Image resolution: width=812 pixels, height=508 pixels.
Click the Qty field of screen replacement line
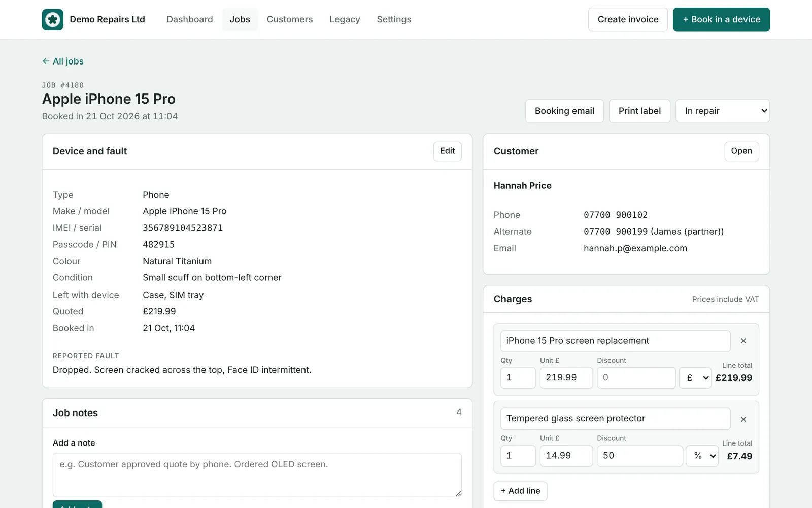click(518, 378)
